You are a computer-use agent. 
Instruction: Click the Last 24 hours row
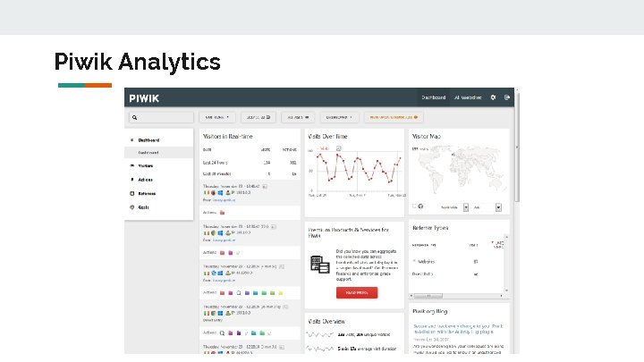point(250,163)
